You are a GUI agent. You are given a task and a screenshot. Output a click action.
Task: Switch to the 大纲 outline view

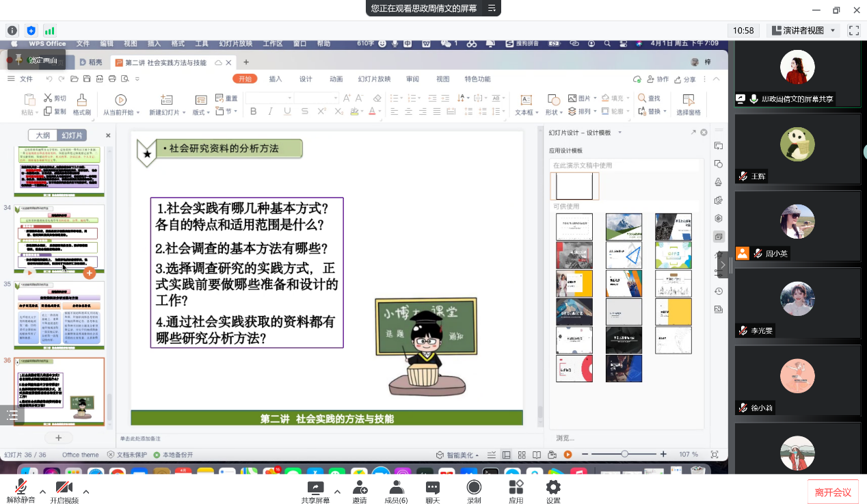pos(42,135)
